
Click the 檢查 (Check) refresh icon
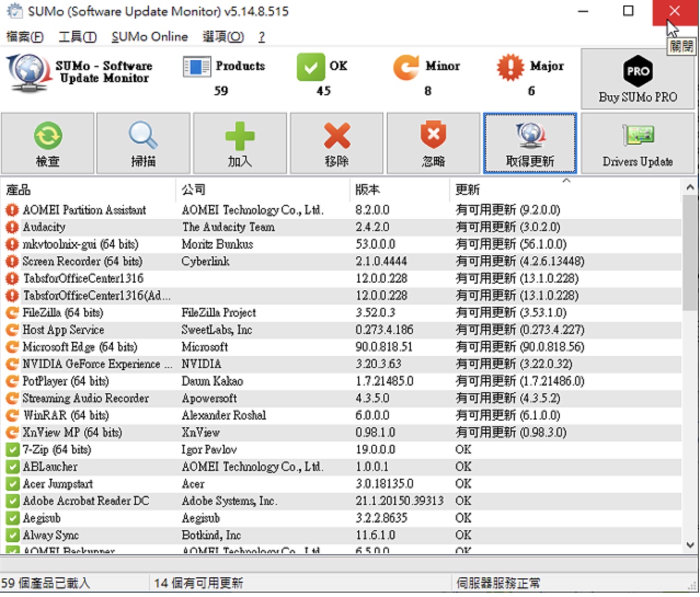point(48,135)
